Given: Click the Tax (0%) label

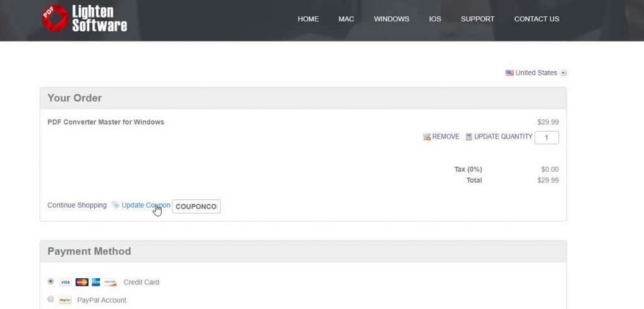Looking at the screenshot, I should 468,169.
